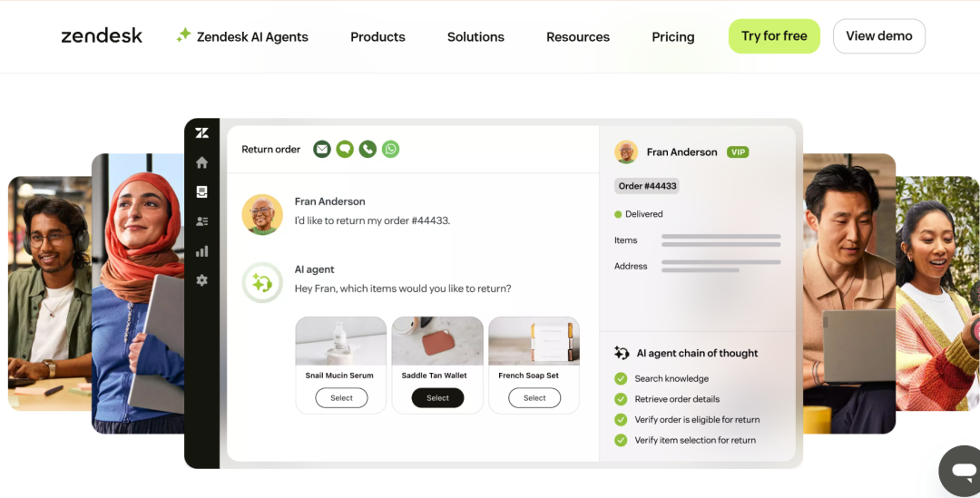Open the settings gear in the sidebar
This screenshot has height=498, width=980.
pyautogui.click(x=201, y=280)
